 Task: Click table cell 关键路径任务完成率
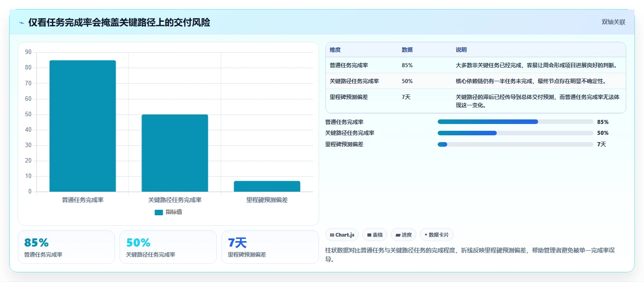click(354, 81)
